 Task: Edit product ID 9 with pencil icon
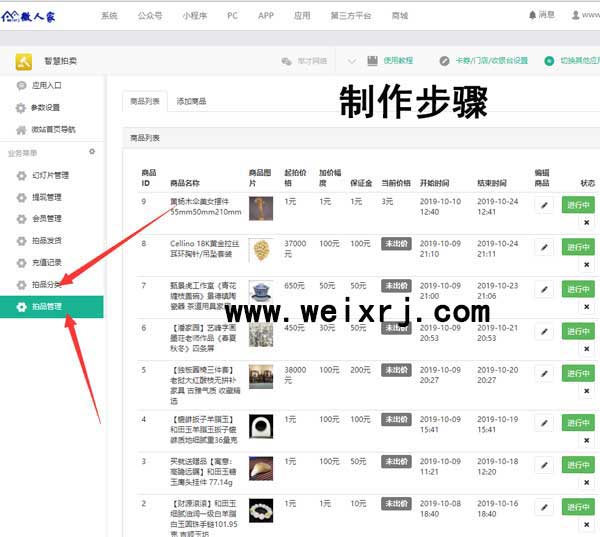(544, 206)
